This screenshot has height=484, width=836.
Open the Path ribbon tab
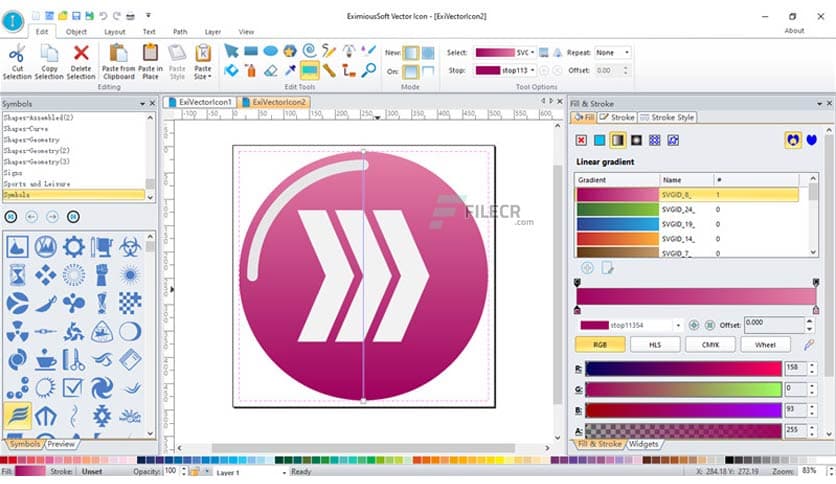pyautogui.click(x=180, y=32)
